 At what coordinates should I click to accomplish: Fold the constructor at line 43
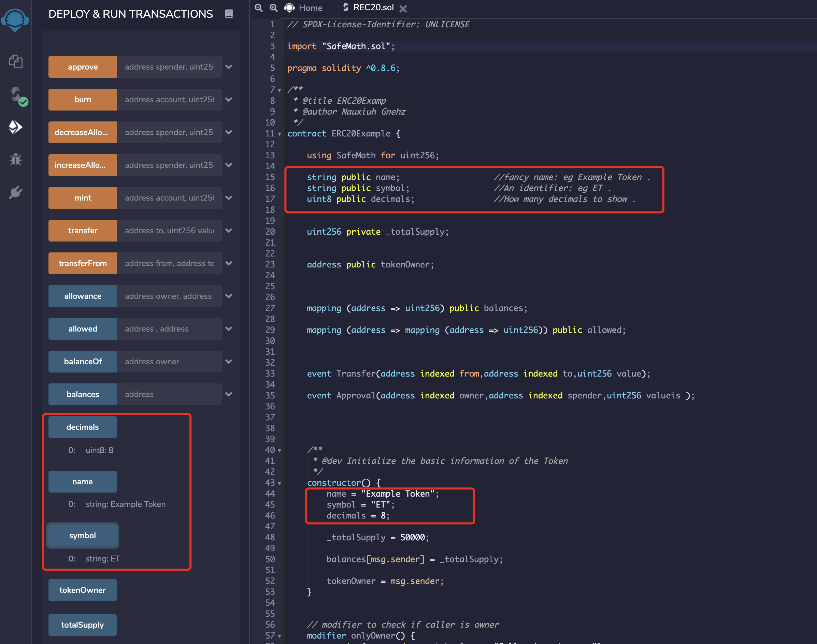point(279,483)
